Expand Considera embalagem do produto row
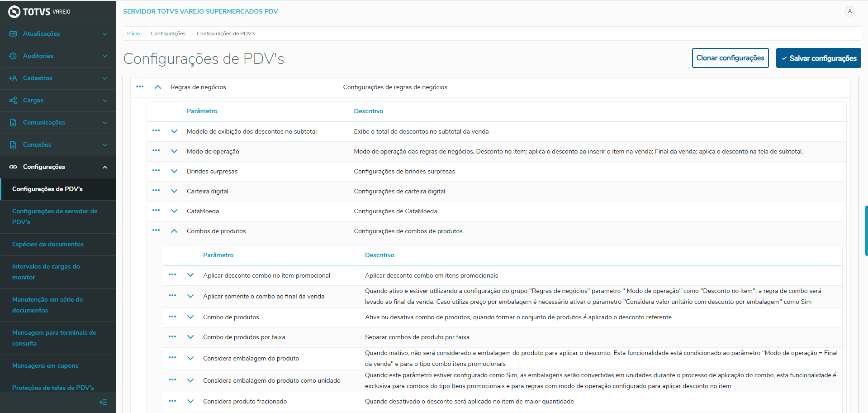The height and width of the screenshot is (413, 868). (190, 358)
